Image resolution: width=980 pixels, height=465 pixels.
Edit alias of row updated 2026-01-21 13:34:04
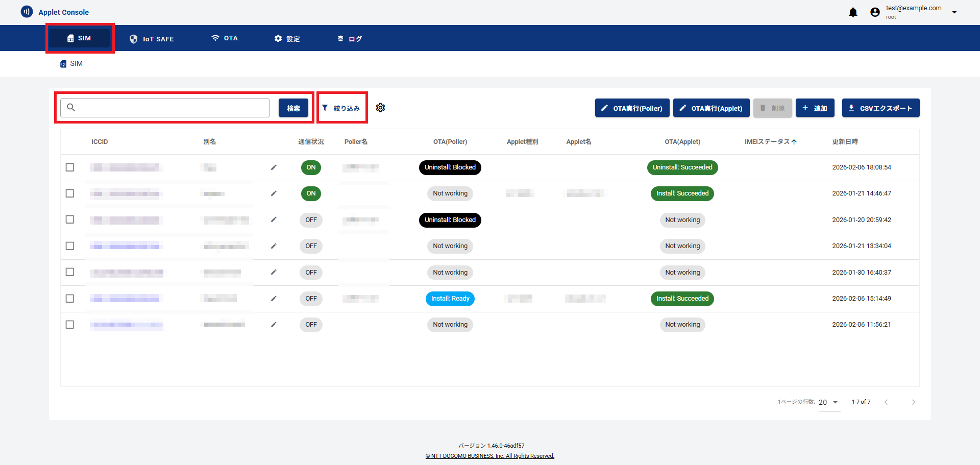click(x=274, y=246)
